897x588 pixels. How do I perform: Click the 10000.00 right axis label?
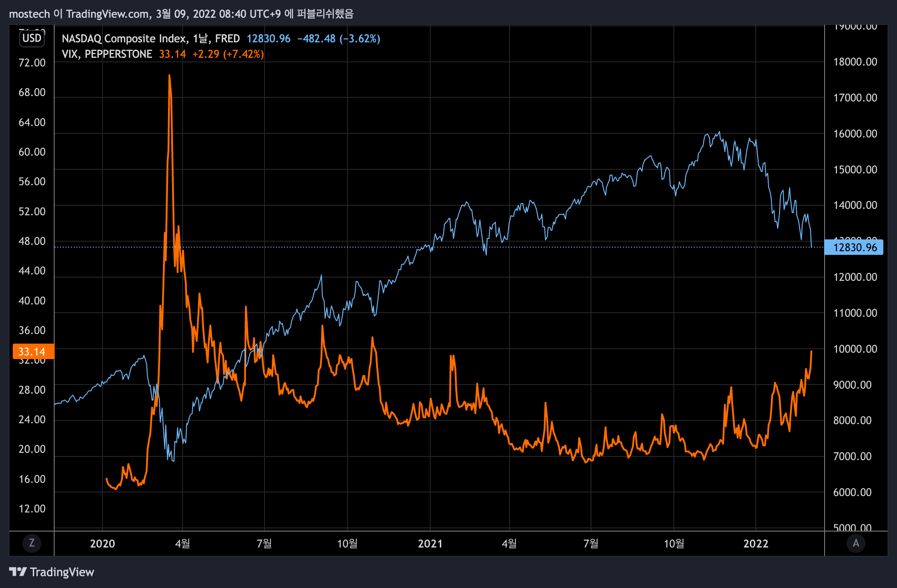click(855, 349)
